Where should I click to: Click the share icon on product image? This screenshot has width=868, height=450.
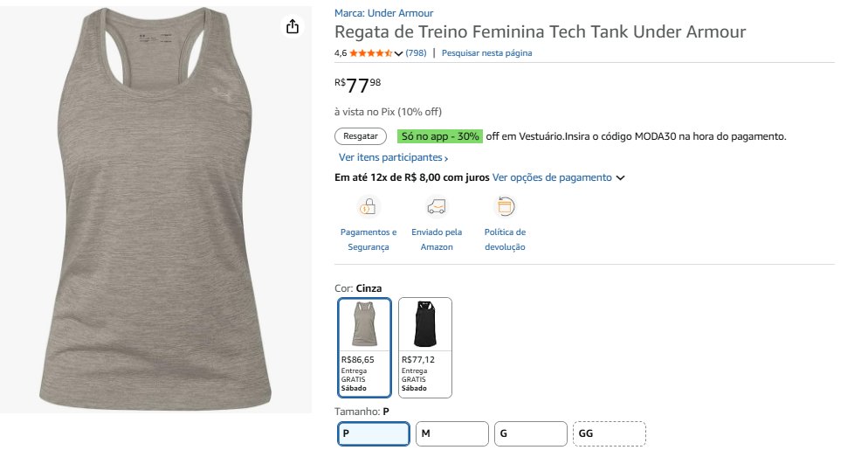pyautogui.click(x=293, y=27)
